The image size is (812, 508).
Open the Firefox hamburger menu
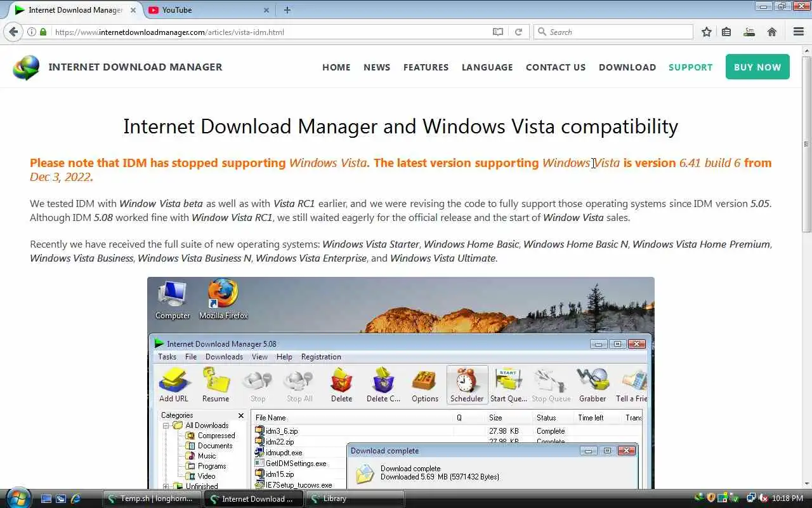click(799, 32)
